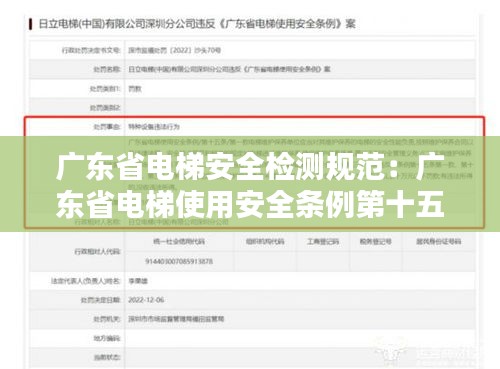Select the page heading about 日立电梯(中国)有限公司深圳分公司
Viewport: 500px width, 369px height.
(x=197, y=24)
